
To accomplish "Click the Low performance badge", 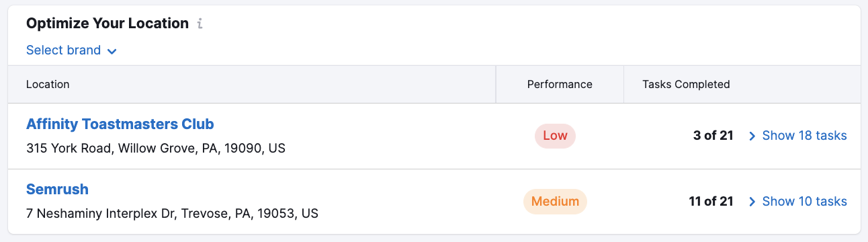I will tap(555, 136).
